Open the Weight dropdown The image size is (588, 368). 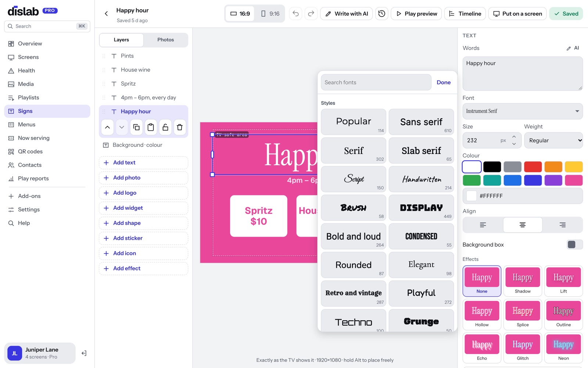point(553,140)
